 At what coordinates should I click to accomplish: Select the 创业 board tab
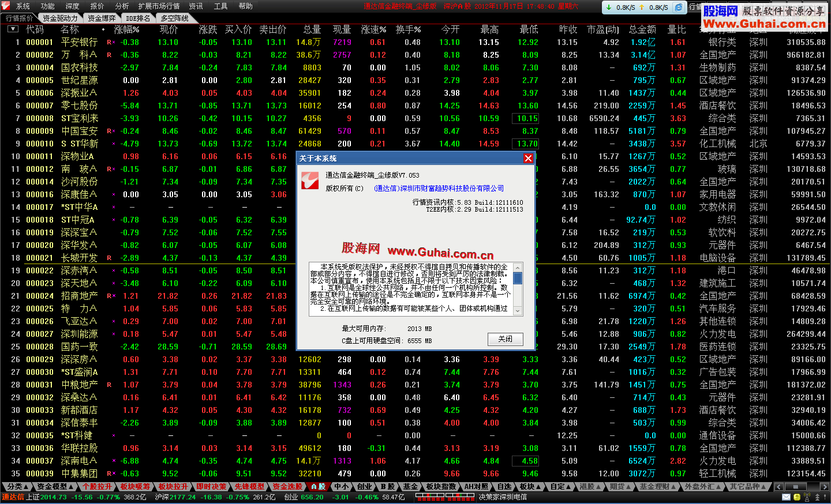[x=364, y=487]
